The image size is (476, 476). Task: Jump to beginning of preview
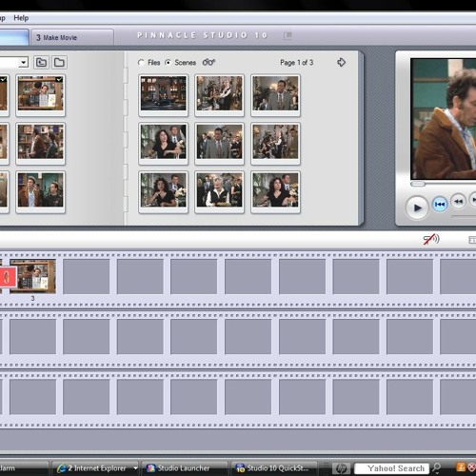(x=440, y=204)
